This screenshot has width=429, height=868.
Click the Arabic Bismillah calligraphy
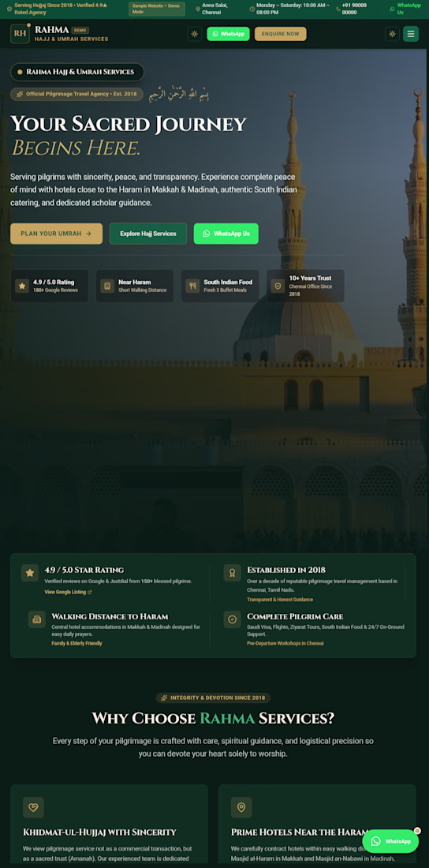(179, 94)
